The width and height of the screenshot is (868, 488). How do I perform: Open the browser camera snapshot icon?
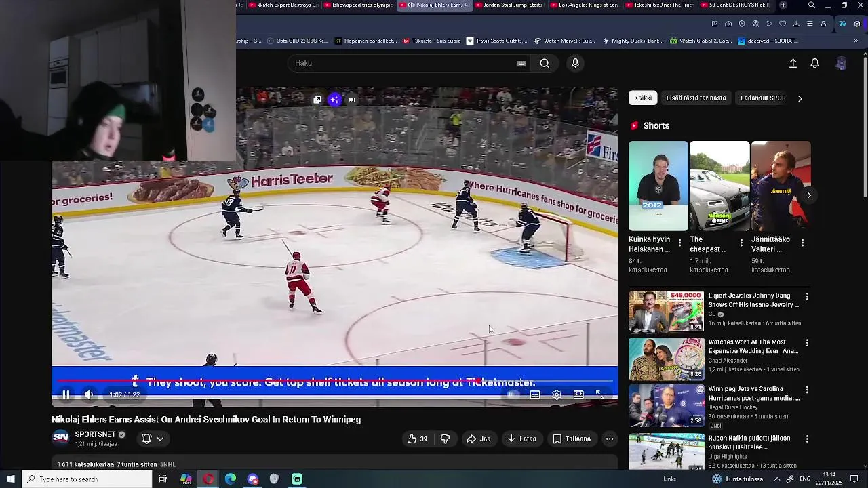[728, 24]
